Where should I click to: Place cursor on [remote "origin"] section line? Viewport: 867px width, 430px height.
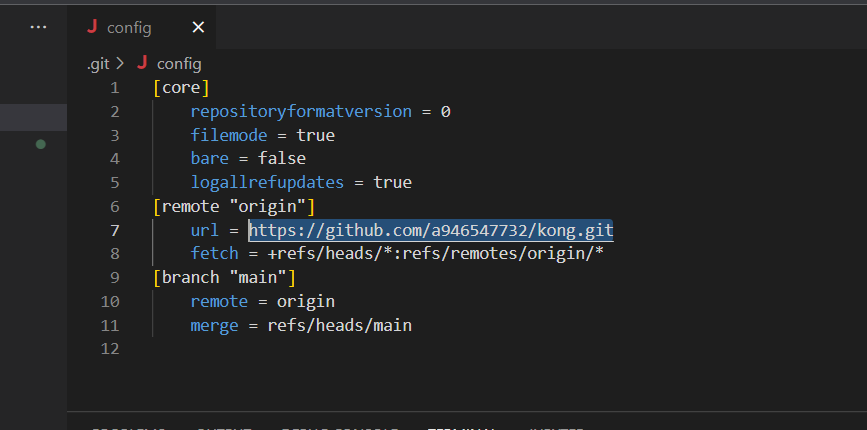point(234,206)
